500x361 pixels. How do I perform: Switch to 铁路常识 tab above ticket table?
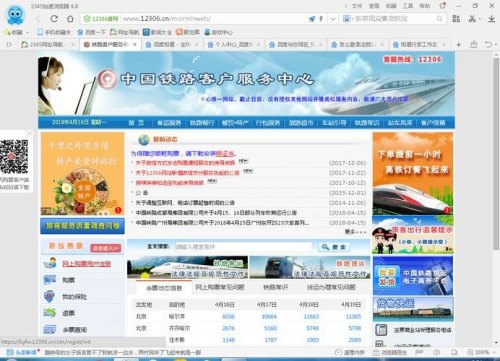click(275, 287)
